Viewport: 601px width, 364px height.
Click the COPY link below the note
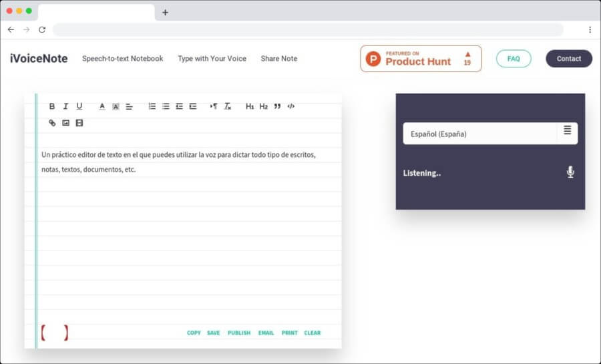point(194,333)
